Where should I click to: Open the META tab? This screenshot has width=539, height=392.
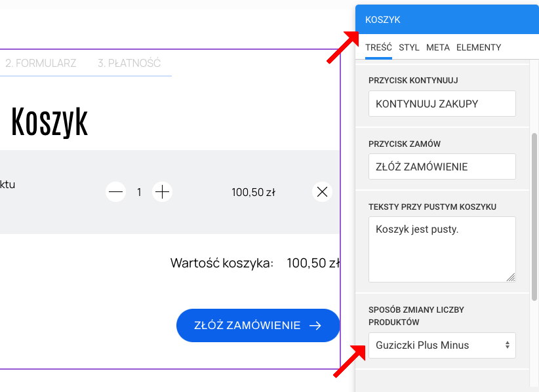(x=438, y=47)
